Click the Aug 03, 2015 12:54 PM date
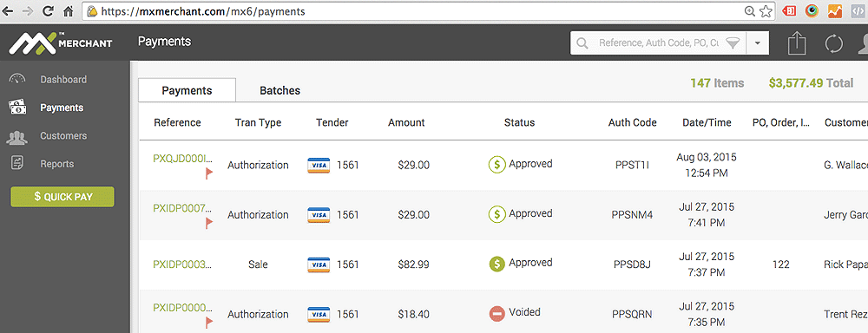This screenshot has height=333, width=868. pos(707,165)
